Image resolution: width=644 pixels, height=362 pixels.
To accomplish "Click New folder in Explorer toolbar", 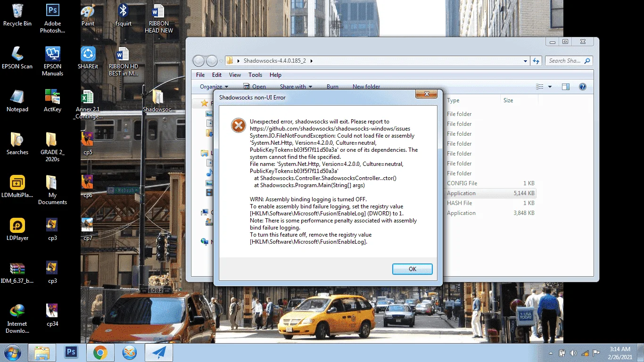I will pos(366,87).
